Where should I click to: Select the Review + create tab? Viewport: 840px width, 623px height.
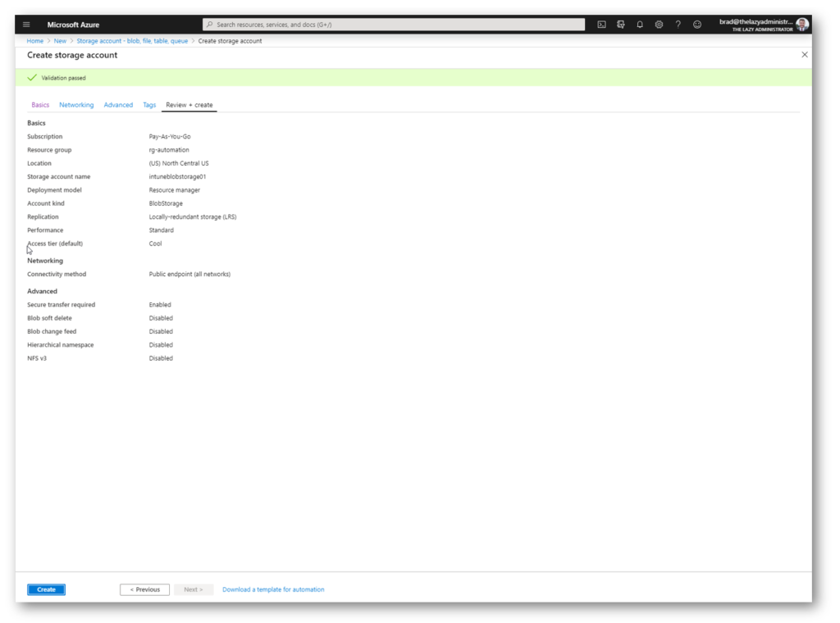coord(189,105)
